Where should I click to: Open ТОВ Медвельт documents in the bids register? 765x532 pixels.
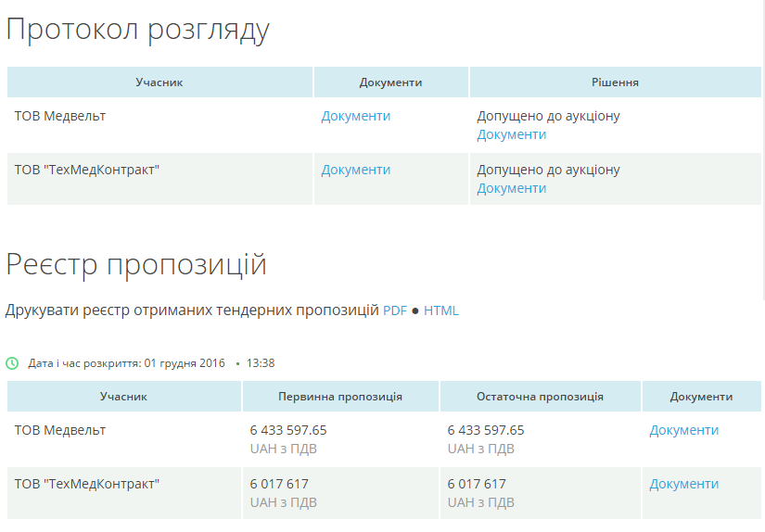coord(683,430)
